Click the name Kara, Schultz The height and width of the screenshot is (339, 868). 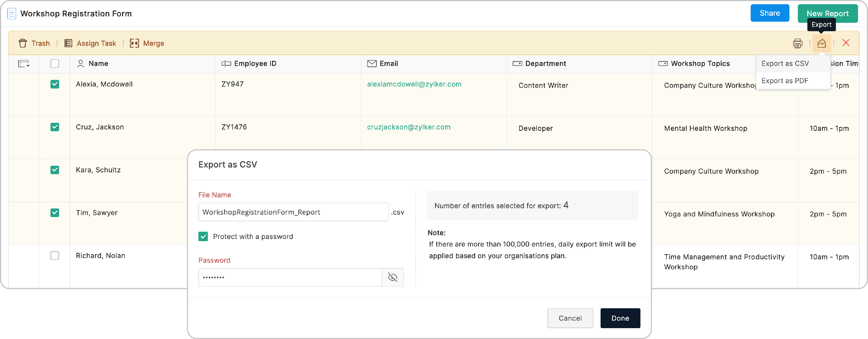click(98, 169)
